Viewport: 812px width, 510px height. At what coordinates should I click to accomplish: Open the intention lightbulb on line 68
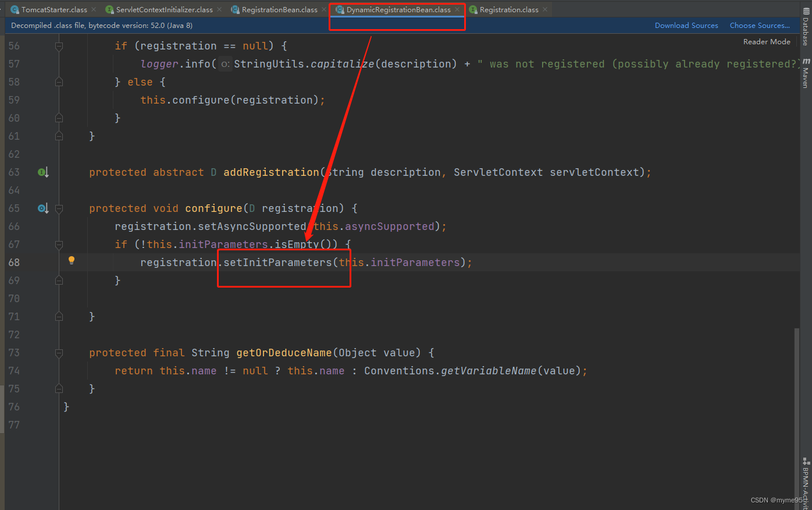(72, 260)
